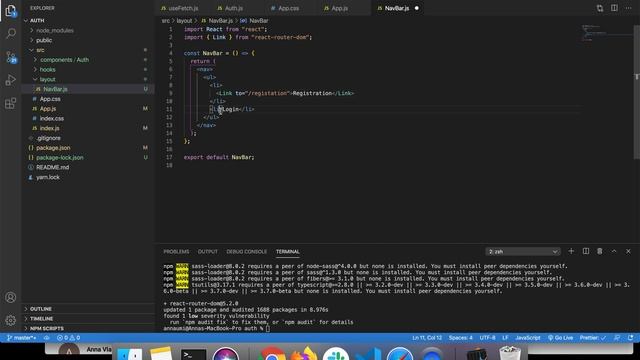Collapse the layout folder

pyautogui.click(x=47, y=80)
